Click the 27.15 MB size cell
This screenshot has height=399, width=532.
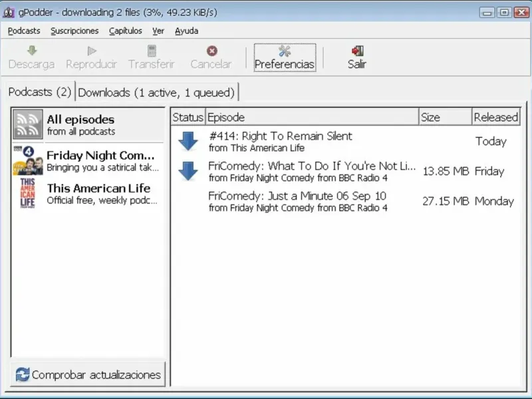click(x=446, y=201)
